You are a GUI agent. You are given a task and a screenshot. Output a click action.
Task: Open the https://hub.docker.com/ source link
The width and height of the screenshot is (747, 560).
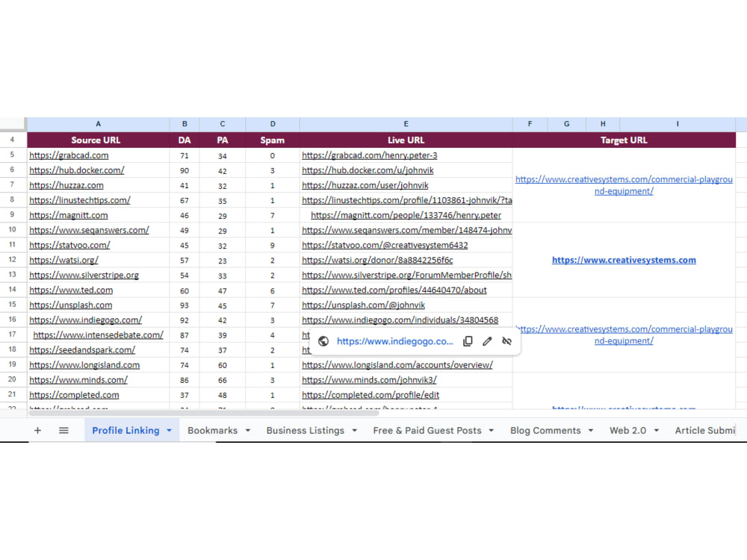[x=77, y=170]
